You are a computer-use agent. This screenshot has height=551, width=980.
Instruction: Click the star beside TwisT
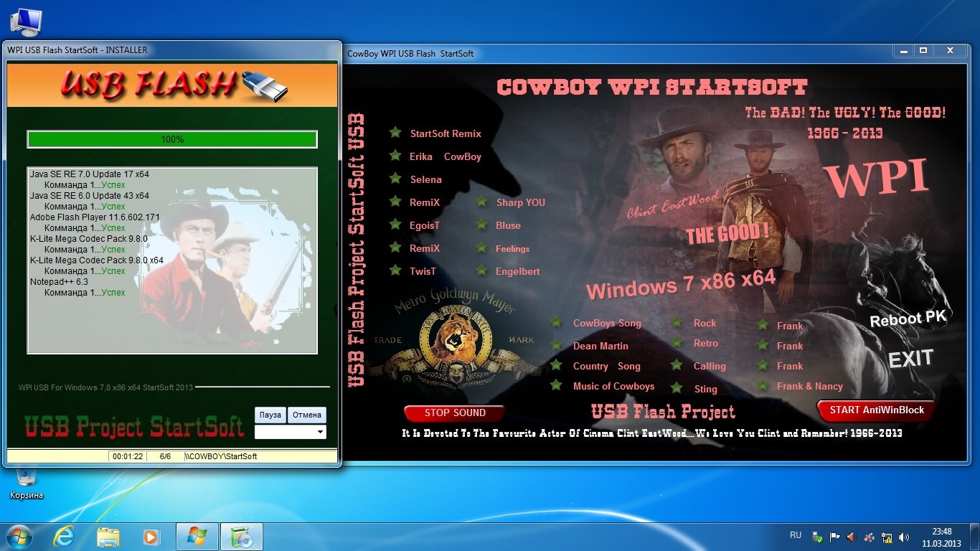pyautogui.click(x=395, y=270)
